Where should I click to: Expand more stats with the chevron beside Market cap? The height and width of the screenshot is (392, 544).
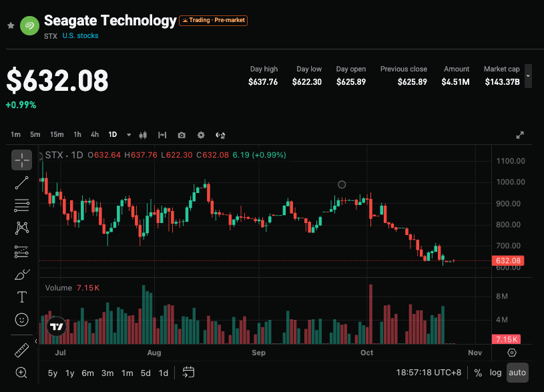(528, 76)
